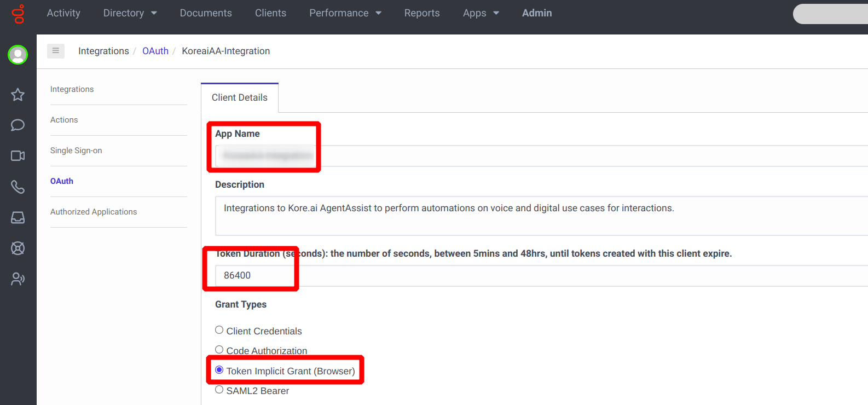This screenshot has height=405, width=868.
Task: Open the Favorites star icon in sidebar
Action: coord(18,95)
